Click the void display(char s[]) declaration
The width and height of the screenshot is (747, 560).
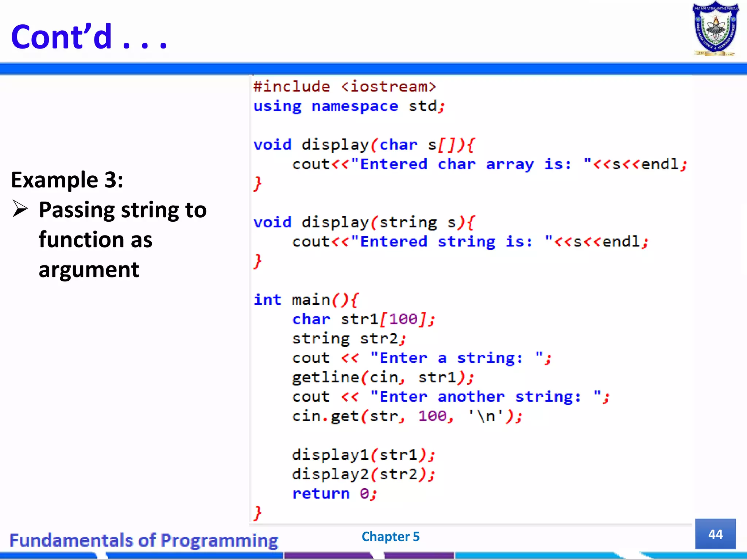[364, 145]
